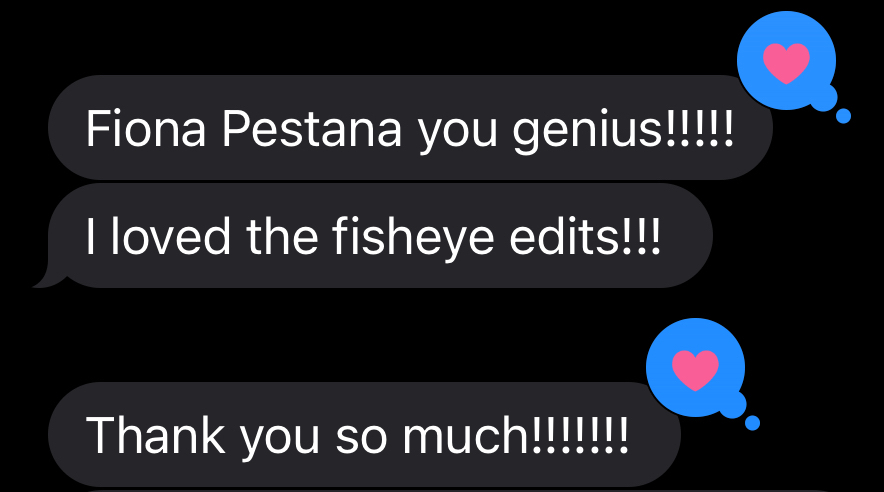The height and width of the screenshot is (492, 884).
Task: Click the small blue dot beside the upper tapback
Action: pos(843,117)
